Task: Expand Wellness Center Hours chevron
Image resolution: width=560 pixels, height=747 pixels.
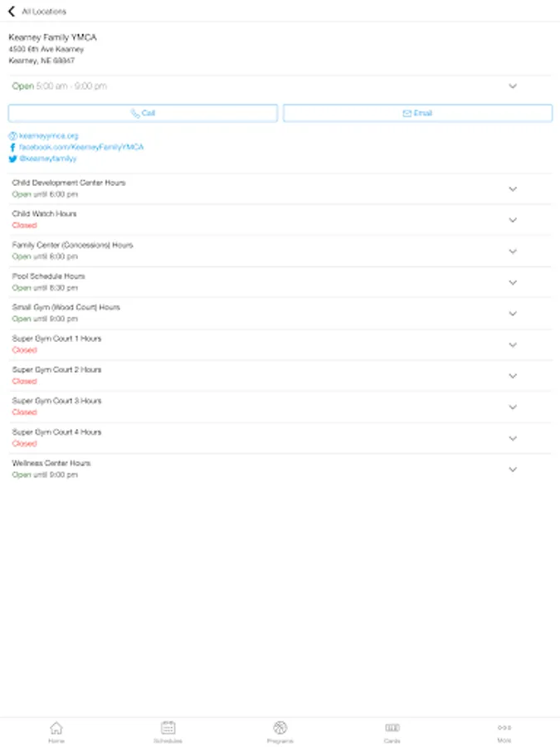Action: (513, 469)
